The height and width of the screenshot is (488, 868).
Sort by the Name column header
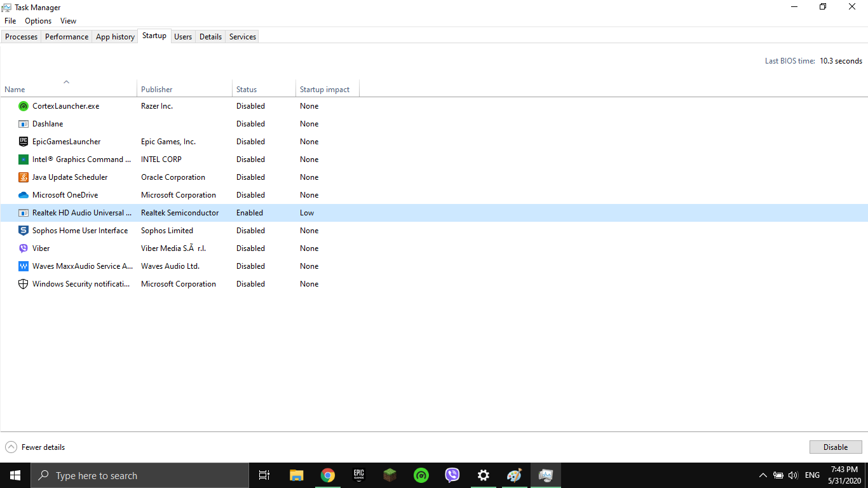[69, 90]
